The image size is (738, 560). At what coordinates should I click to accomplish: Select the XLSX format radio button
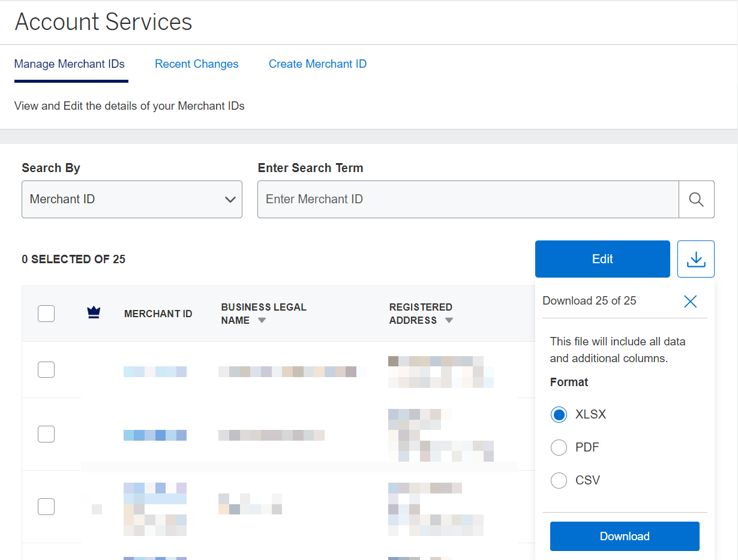559,414
